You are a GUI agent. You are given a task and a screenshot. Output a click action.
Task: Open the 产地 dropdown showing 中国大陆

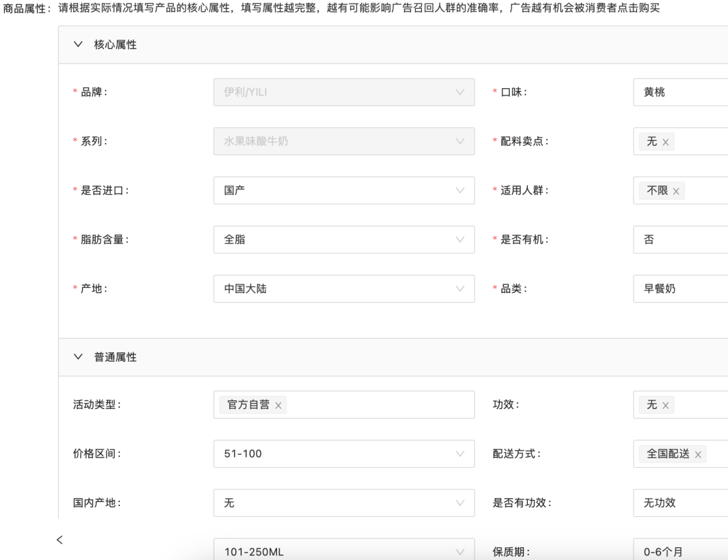click(x=344, y=289)
